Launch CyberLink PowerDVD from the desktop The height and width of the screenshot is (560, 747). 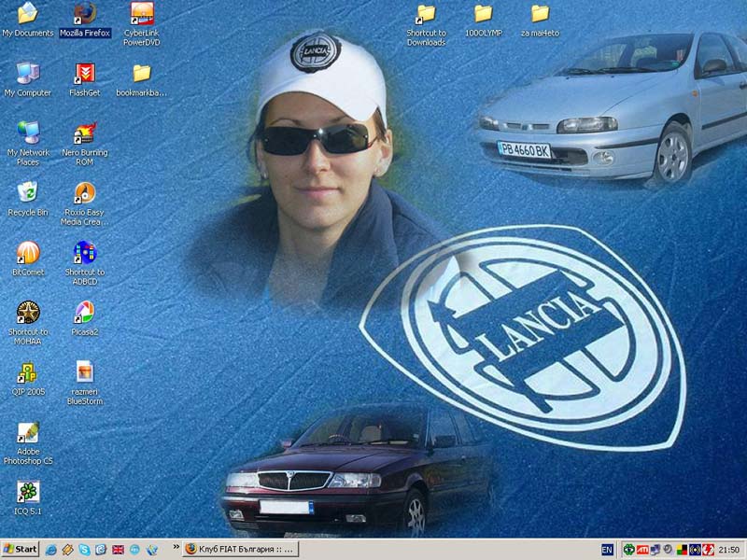[x=141, y=13]
